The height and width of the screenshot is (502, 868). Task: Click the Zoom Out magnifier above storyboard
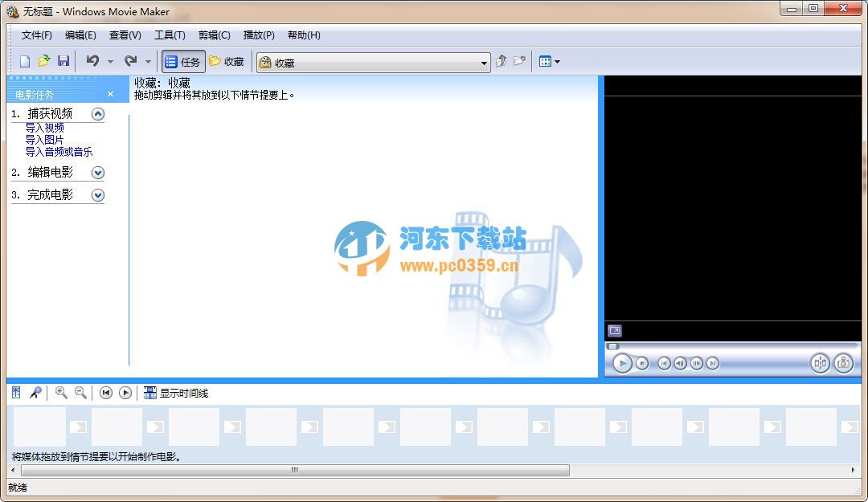click(x=80, y=393)
